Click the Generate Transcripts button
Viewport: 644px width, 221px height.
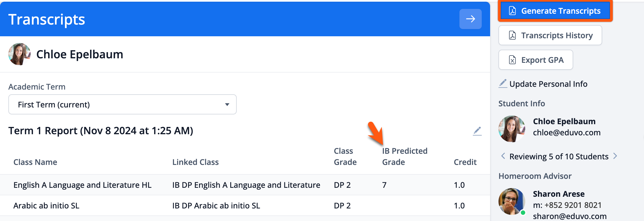tap(555, 11)
